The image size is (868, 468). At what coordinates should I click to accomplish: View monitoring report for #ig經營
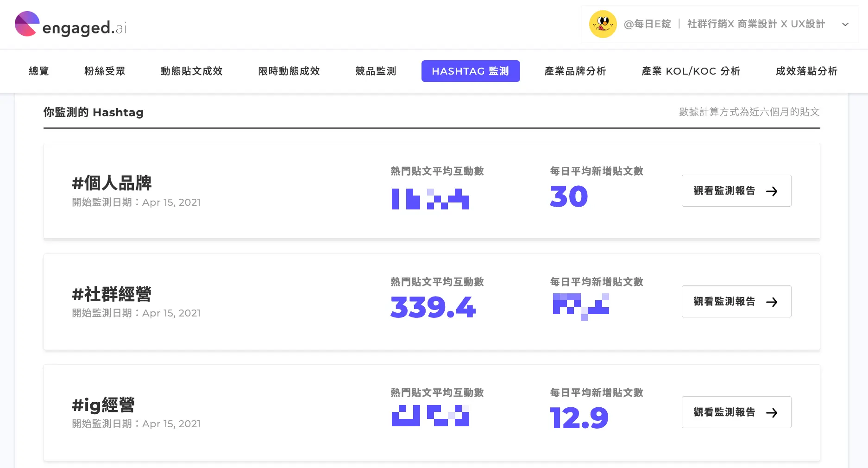tap(736, 412)
